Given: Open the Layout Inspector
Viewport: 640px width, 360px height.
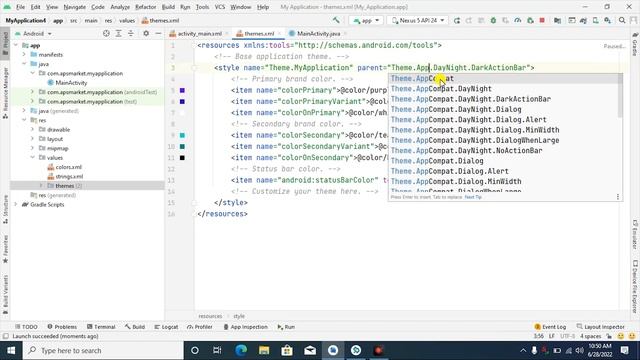Looking at the screenshot, I should (x=600, y=327).
